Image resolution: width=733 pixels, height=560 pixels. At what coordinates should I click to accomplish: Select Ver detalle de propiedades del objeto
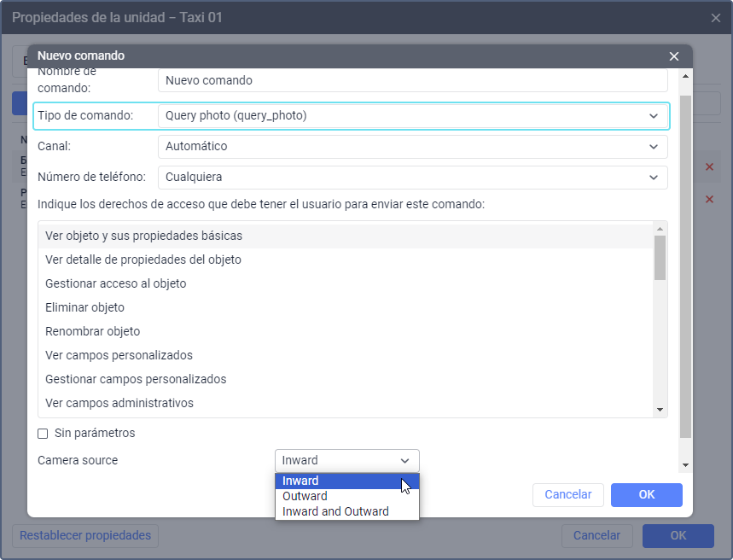[143, 260]
